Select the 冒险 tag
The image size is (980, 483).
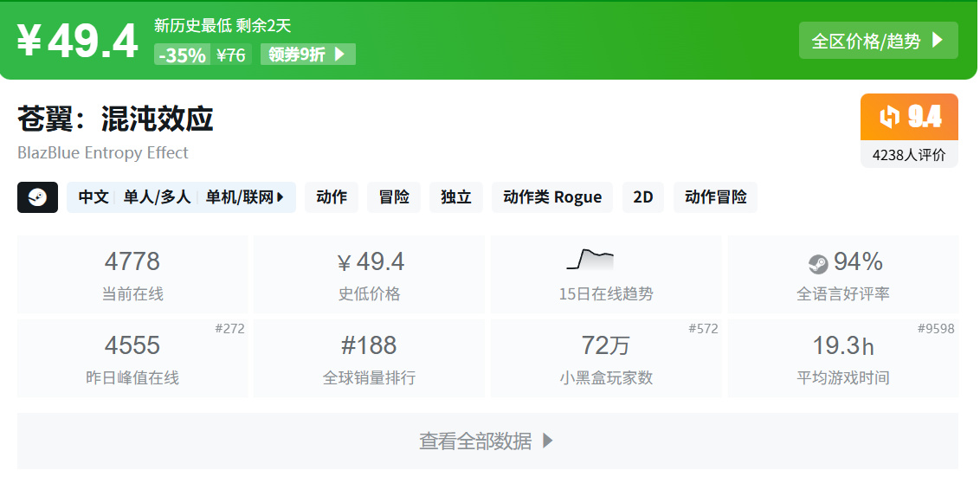pos(394,197)
